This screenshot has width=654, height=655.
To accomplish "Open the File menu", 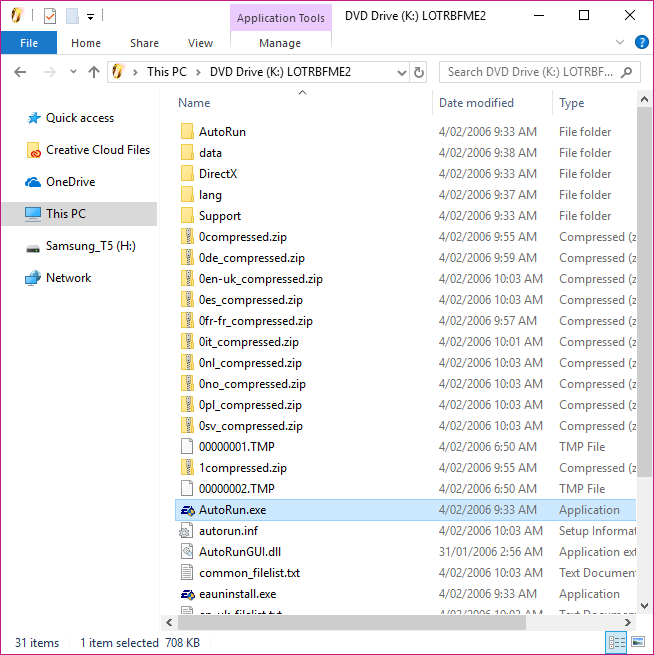I will (x=29, y=43).
